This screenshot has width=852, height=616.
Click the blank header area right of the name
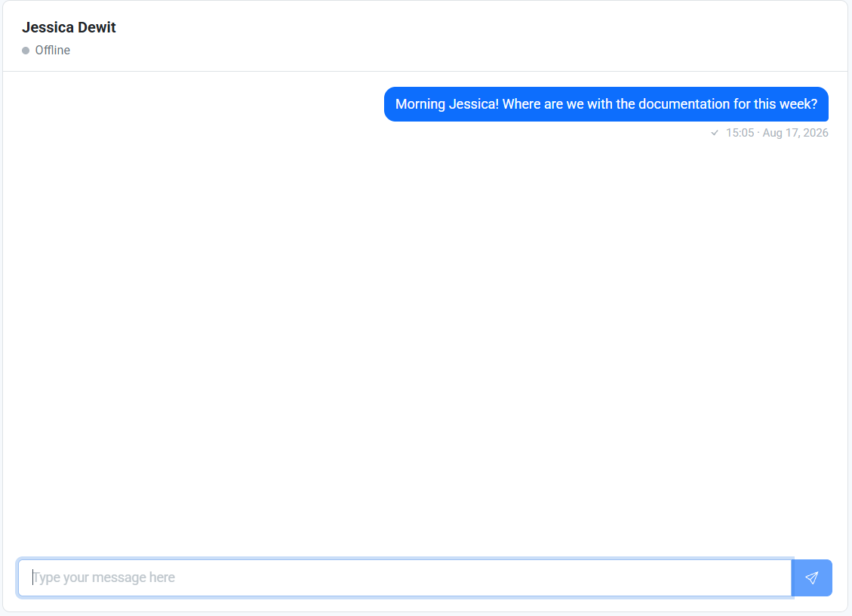pyautogui.click(x=478, y=36)
